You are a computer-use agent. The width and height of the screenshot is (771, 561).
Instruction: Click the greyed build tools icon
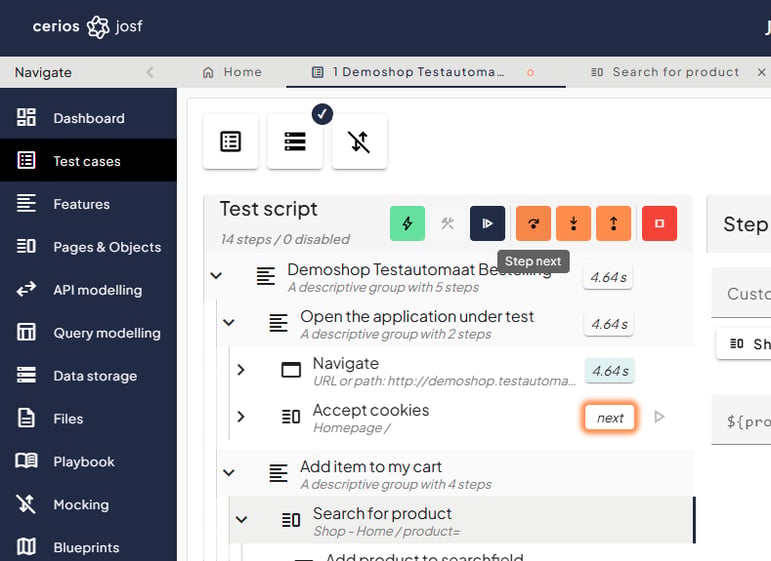click(447, 224)
